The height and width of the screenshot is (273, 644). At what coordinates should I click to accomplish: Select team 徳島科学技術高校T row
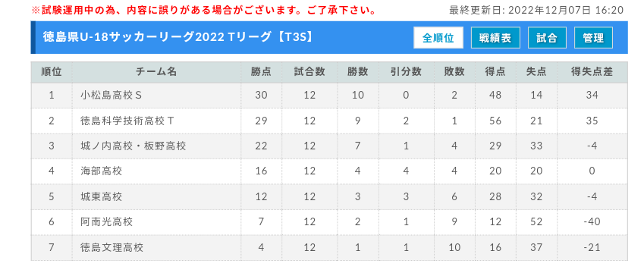[x=329, y=121]
